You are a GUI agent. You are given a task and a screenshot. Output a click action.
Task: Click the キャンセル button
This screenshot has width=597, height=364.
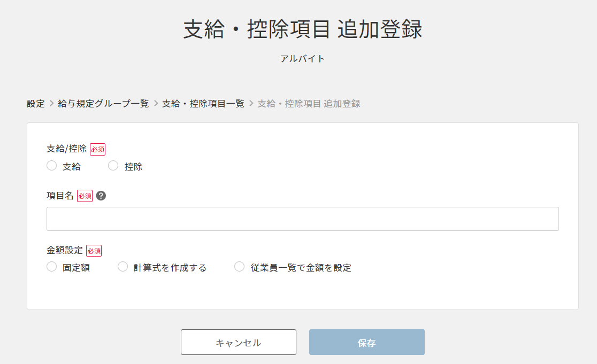coord(239,342)
